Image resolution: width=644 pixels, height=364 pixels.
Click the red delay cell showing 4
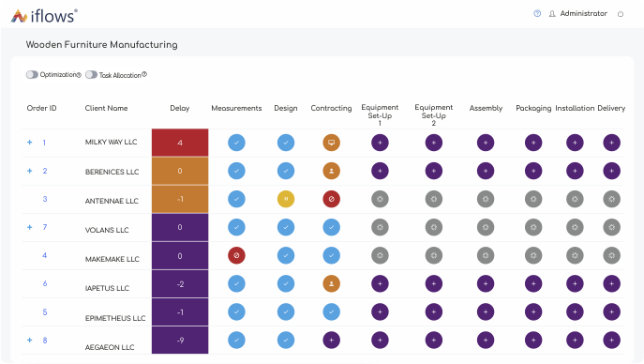[x=180, y=143]
